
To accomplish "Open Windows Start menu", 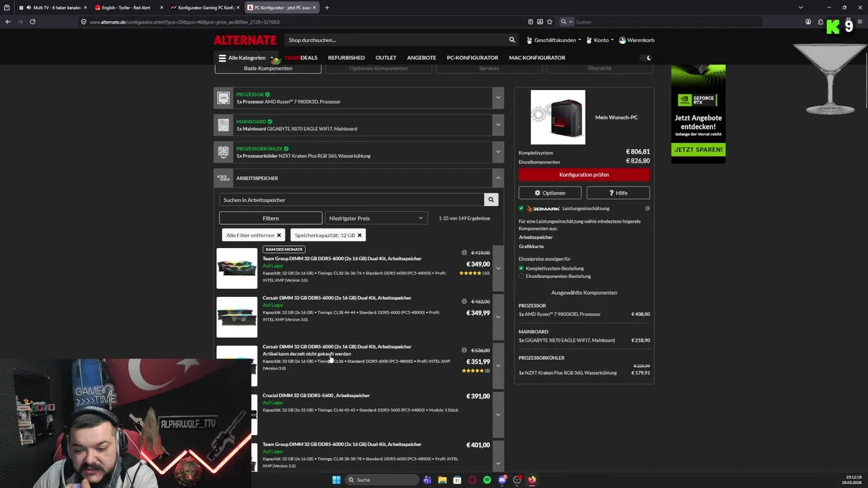I will tap(336, 480).
